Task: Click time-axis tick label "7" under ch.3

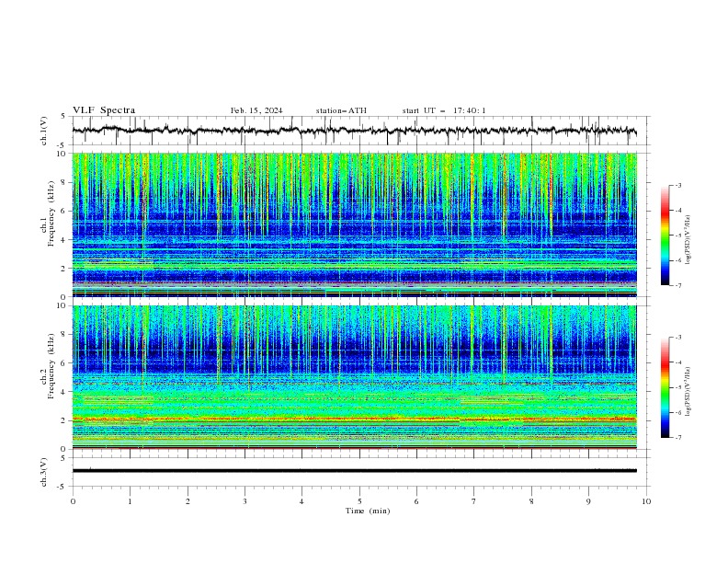Action: click(x=474, y=501)
